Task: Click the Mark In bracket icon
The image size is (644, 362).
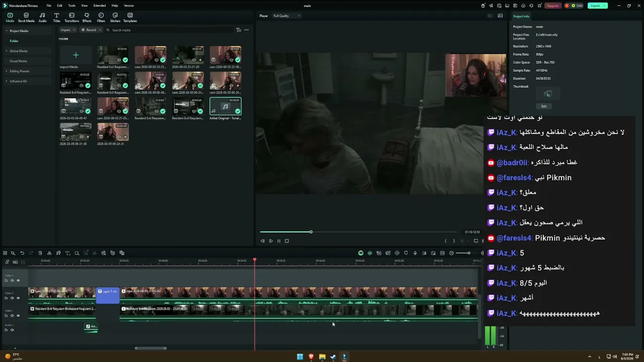Action: point(445,241)
